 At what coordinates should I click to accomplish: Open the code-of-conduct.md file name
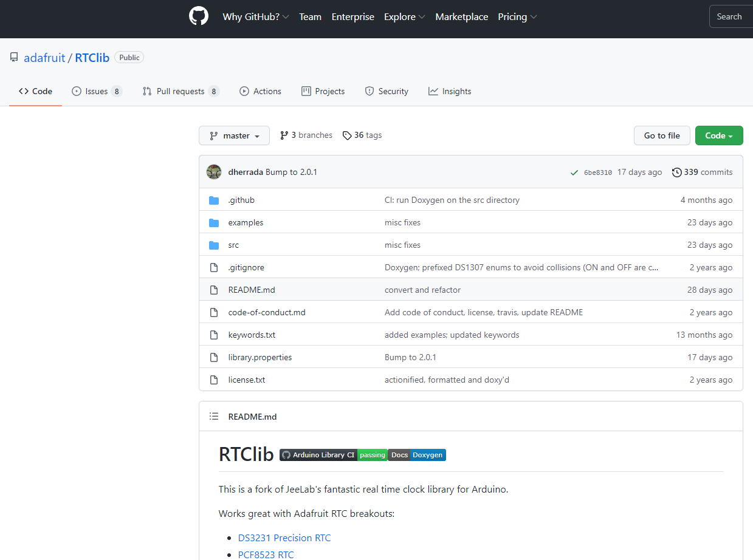[x=267, y=313]
